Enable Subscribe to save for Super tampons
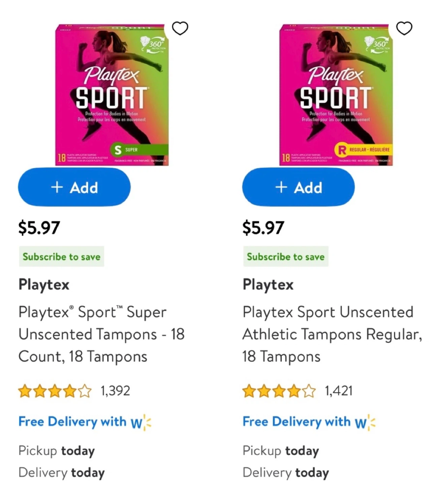The height and width of the screenshot is (485, 448). [x=61, y=256]
